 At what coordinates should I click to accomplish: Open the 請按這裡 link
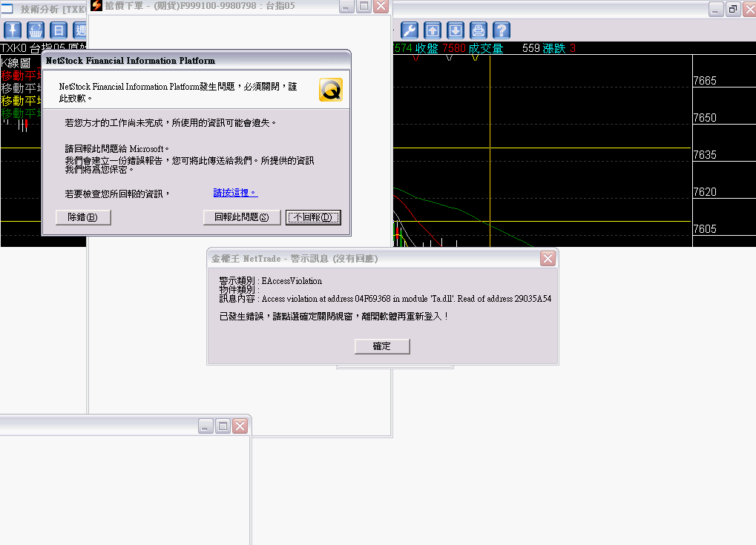click(x=235, y=193)
